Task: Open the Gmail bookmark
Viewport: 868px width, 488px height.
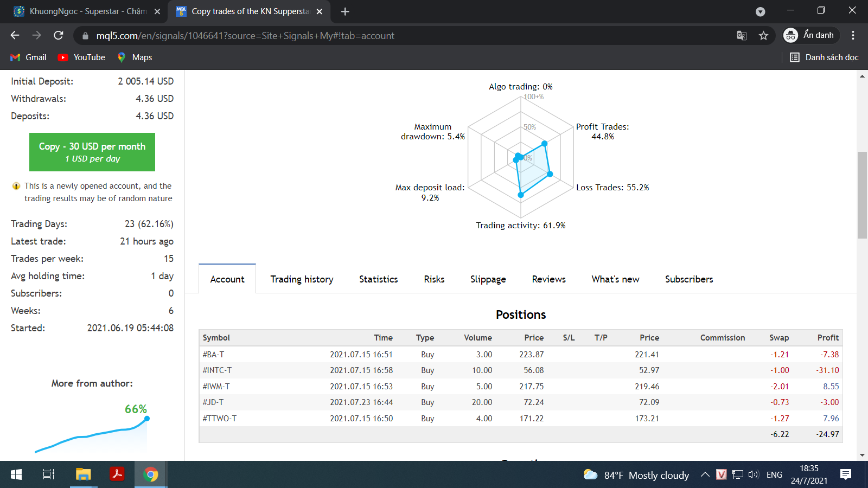Action: [28, 57]
